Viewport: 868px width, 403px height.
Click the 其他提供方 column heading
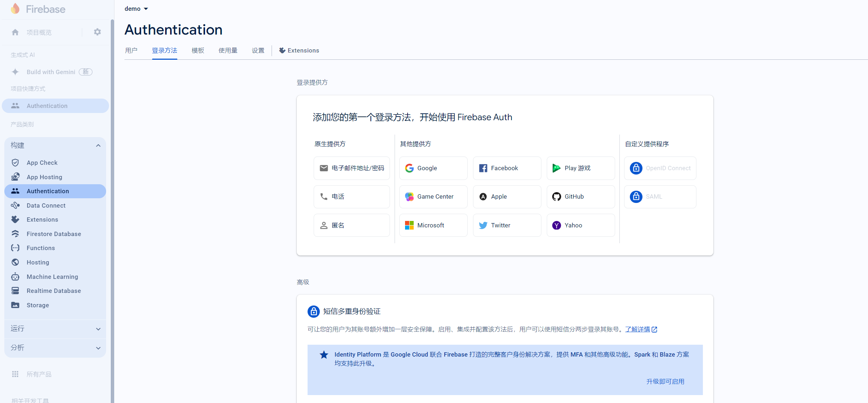415,144
